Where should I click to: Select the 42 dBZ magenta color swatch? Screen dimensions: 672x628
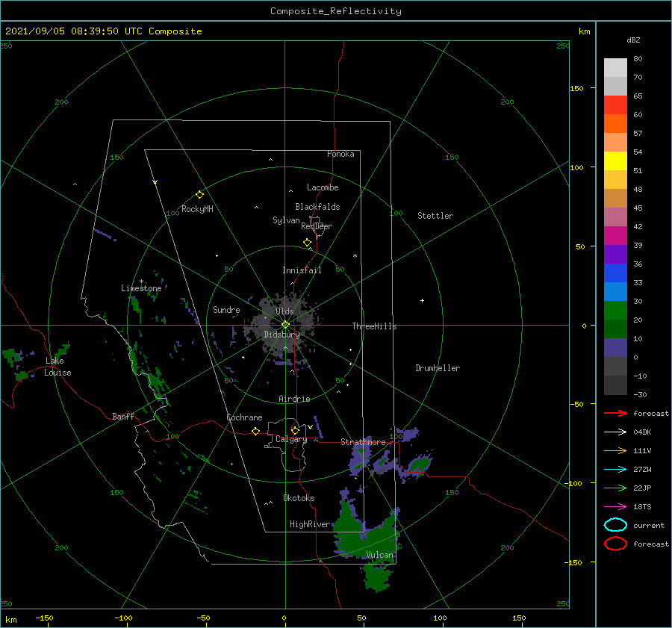click(615, 235)
